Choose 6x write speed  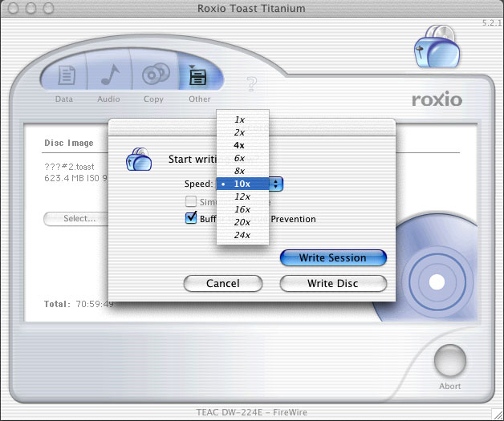click(x=242, y=158)
